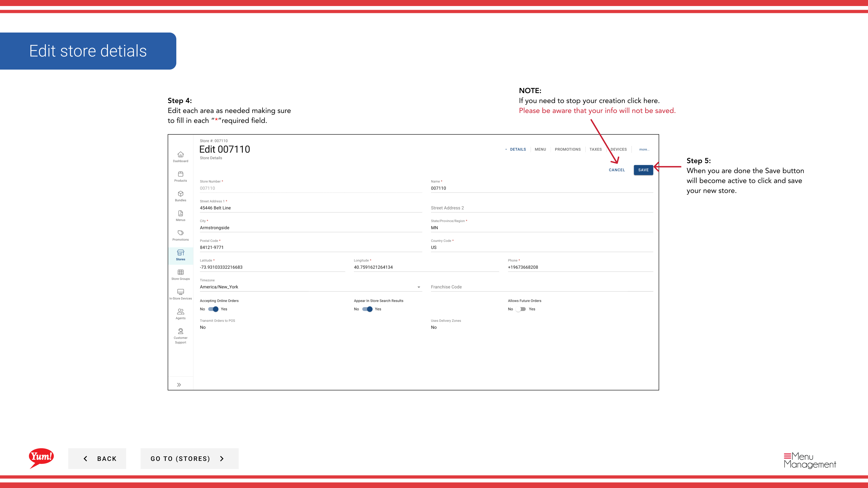
Task: Toggle Allows Future Orders switch
Action: pyautogui.click(x=520, y=309)
